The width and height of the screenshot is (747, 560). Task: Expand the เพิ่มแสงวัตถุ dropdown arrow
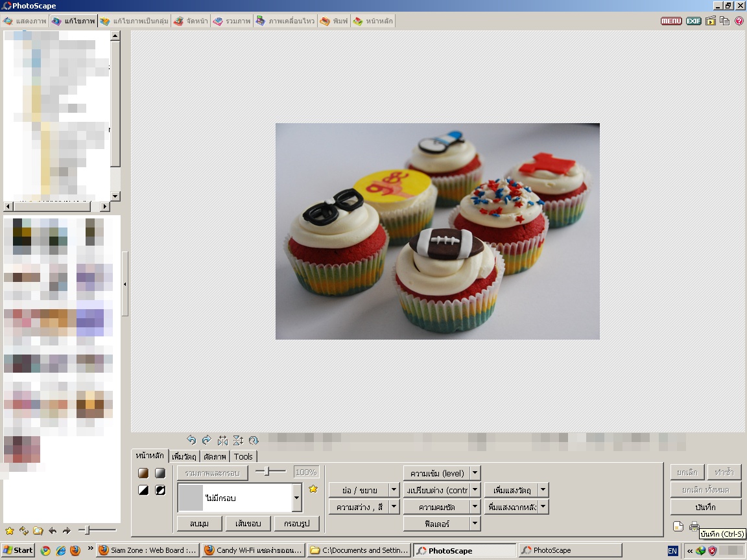point(543,490)
